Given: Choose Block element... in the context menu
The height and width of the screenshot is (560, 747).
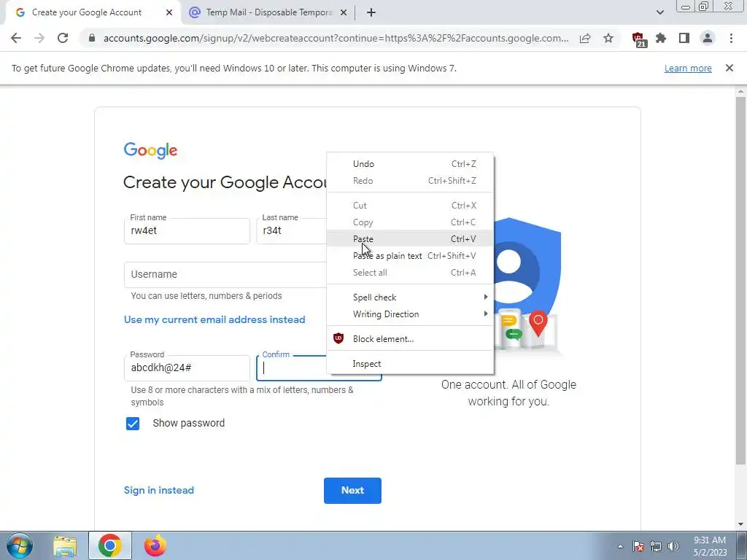Looking at the screenshot, I should pyautogui.click(x=410, y=339).
